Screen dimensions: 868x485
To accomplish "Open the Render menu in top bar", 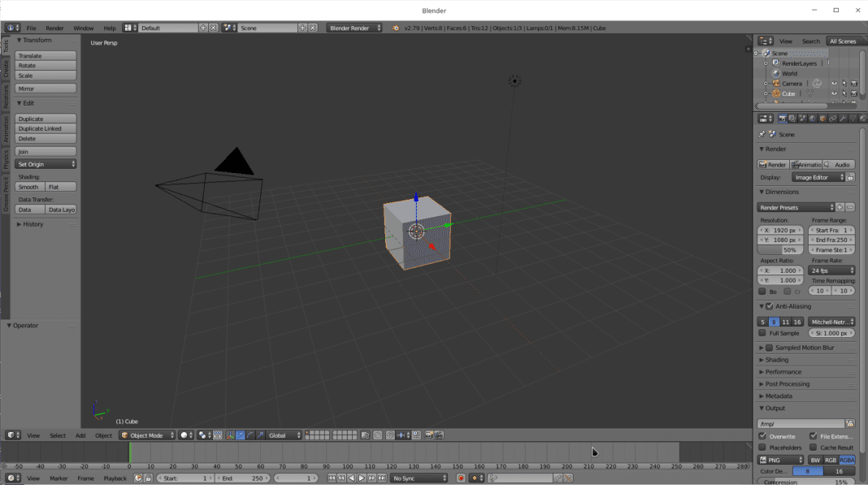I will (54, 28).
